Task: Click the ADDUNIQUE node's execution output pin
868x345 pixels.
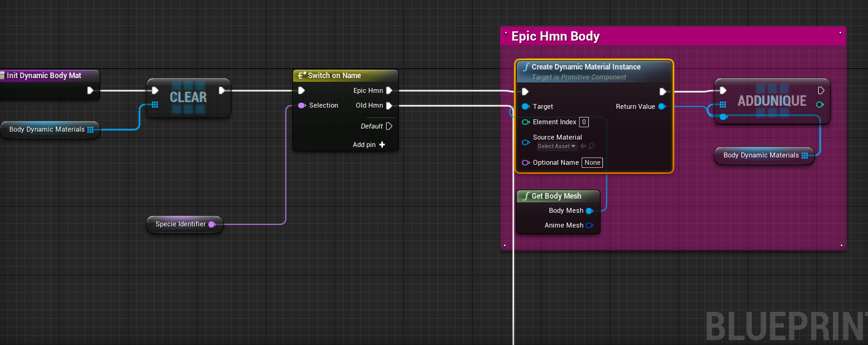Action: tap(821, 90)
